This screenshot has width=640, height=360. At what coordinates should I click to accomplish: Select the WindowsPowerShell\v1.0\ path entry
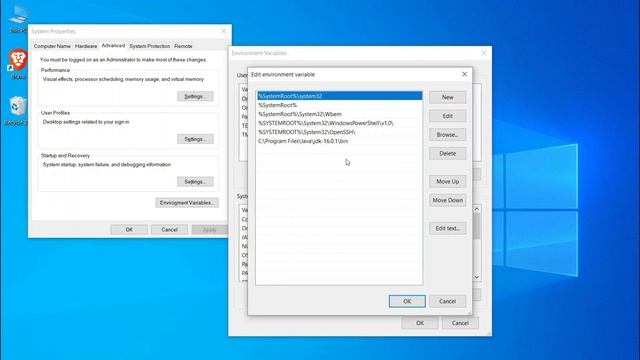pos(339,123)
